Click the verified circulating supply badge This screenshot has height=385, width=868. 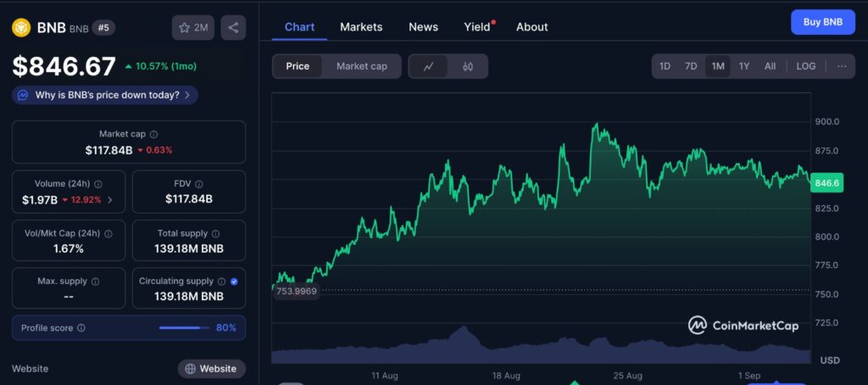(x=234, y=282)
